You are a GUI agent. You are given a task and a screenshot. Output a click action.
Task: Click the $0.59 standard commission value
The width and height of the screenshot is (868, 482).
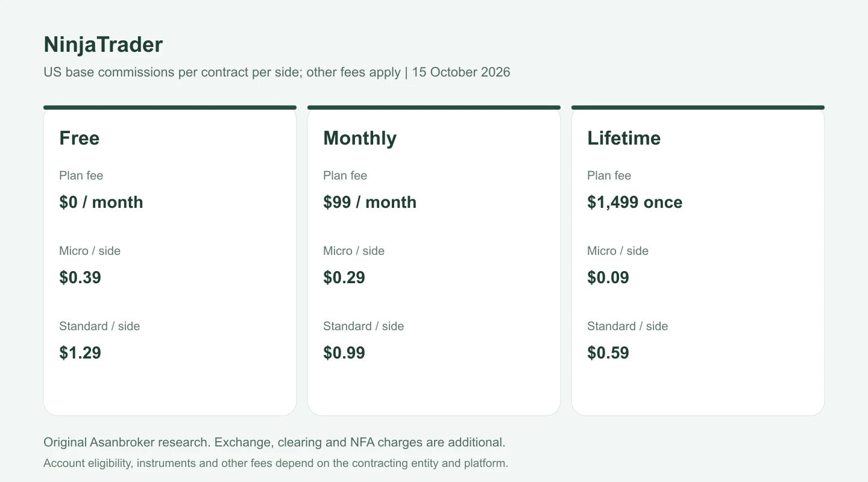(608, 352)
